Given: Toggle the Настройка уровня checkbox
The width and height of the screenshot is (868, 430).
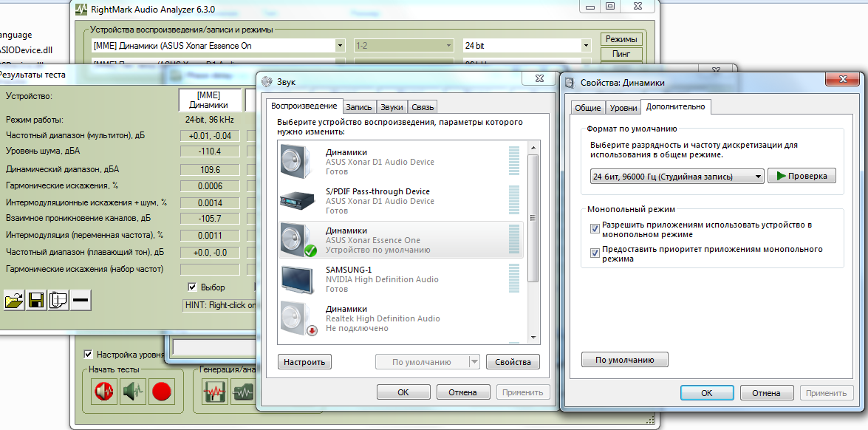Looking at the screenshot, I should 88,354.
